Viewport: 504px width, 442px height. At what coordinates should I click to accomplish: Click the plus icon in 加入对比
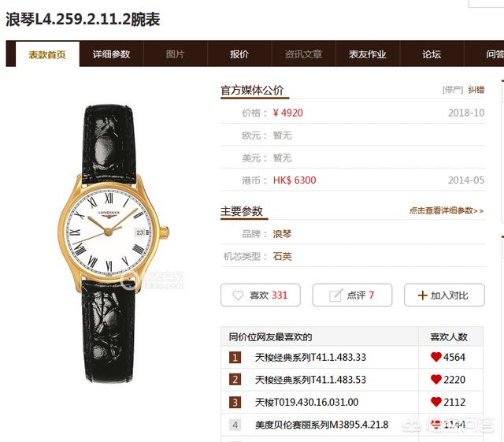click(422, 295)
